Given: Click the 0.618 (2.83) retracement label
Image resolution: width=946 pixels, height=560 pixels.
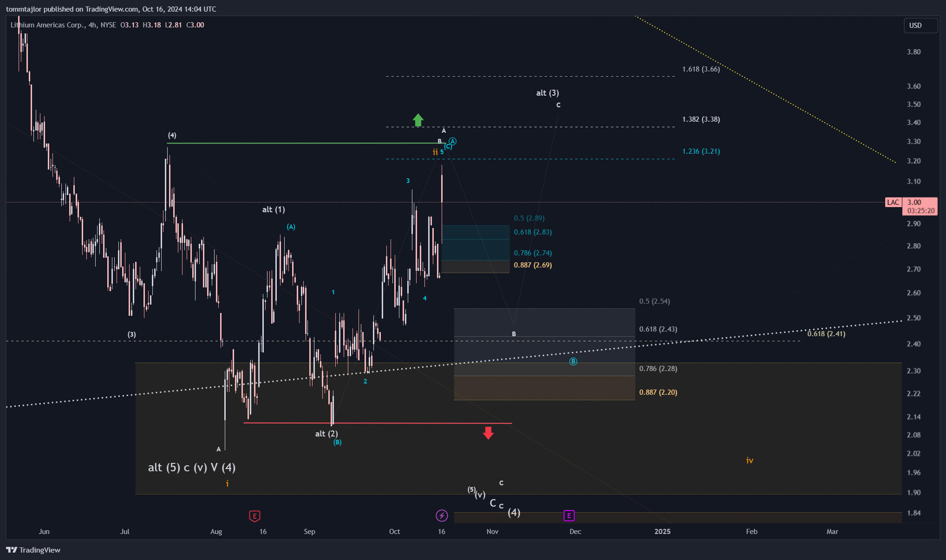Looking at the screenshot, I should 533,232.
